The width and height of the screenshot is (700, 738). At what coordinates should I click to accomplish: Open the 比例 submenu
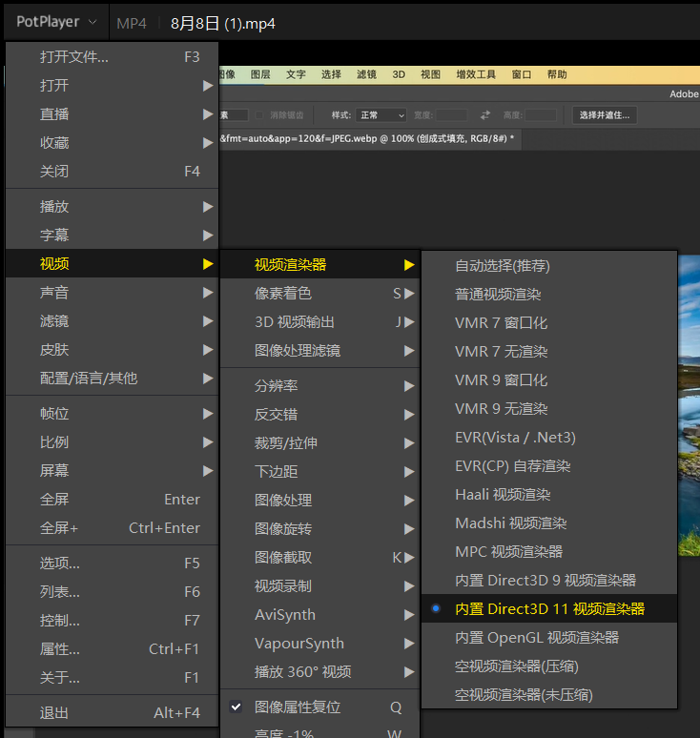pos(112,442)
